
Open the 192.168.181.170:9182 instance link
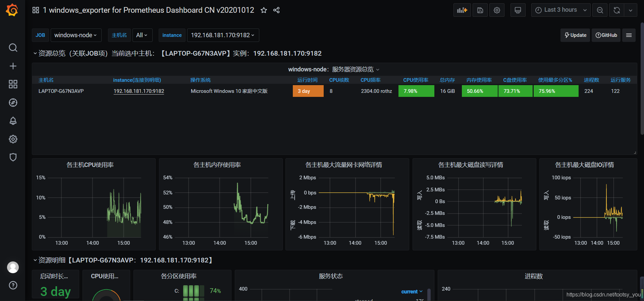click(x=139, y=91)
